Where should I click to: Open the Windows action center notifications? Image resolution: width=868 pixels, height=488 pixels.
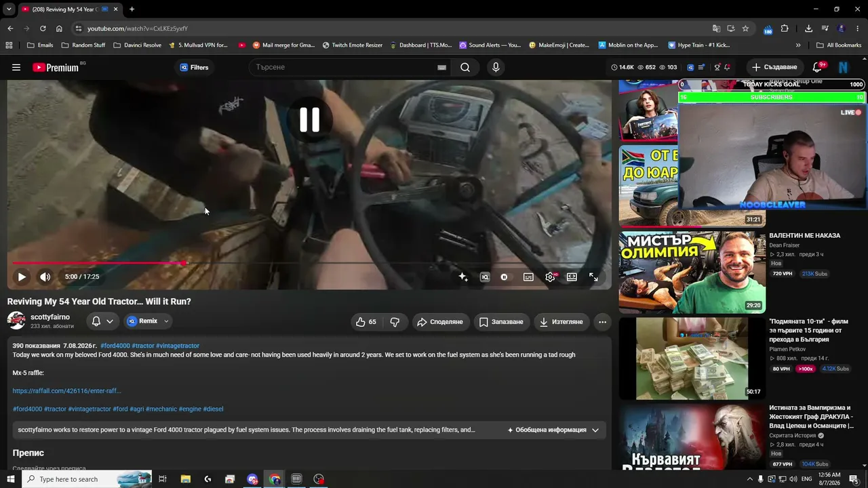[x=854, y=479]
